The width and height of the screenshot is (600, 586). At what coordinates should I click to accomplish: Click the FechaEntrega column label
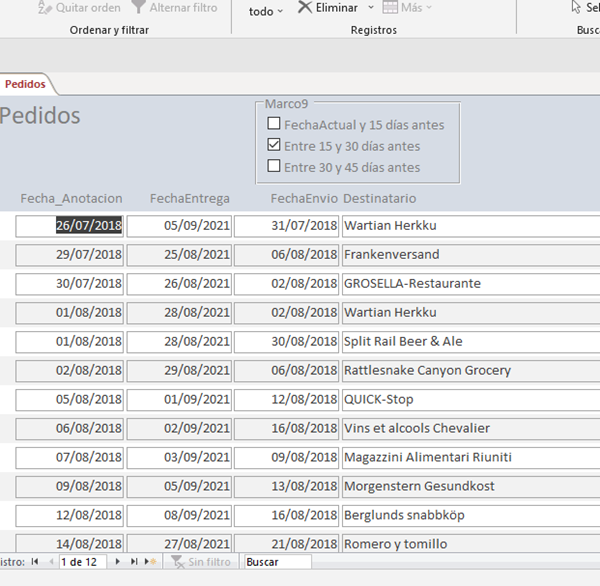[190, 198]
